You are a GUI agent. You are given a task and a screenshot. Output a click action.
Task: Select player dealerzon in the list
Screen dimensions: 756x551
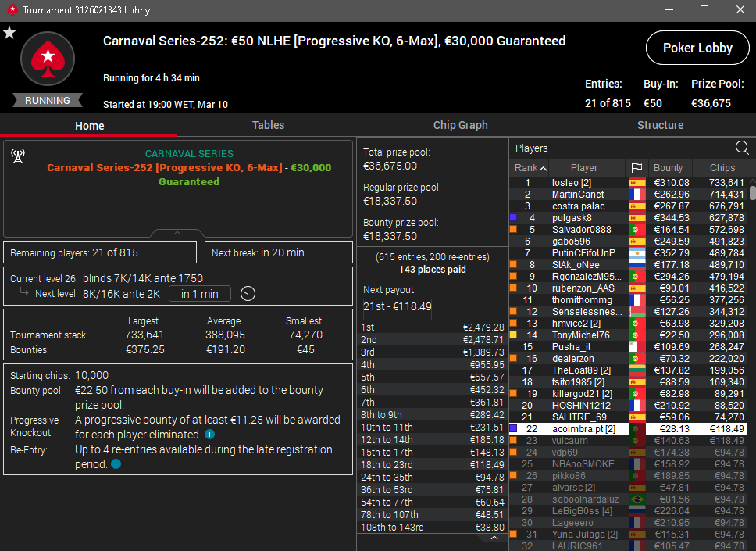[x=572, y=359]
